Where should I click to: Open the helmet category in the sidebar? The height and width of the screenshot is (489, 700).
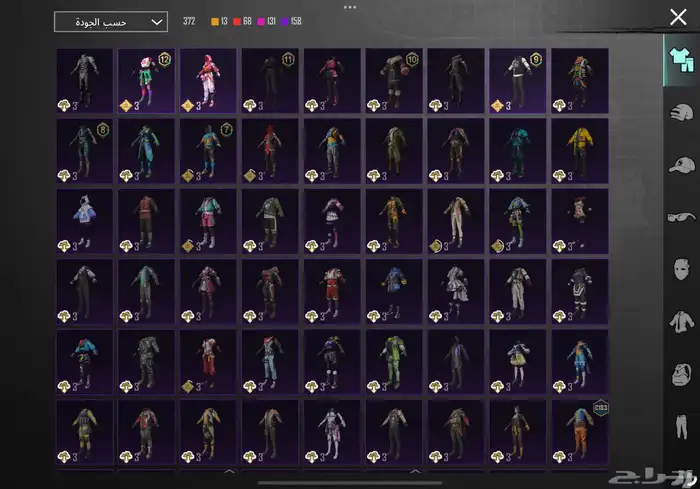[x=681, y=113]
